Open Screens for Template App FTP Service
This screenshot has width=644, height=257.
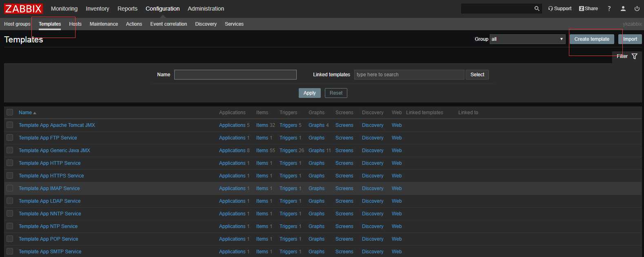(344, 138)
